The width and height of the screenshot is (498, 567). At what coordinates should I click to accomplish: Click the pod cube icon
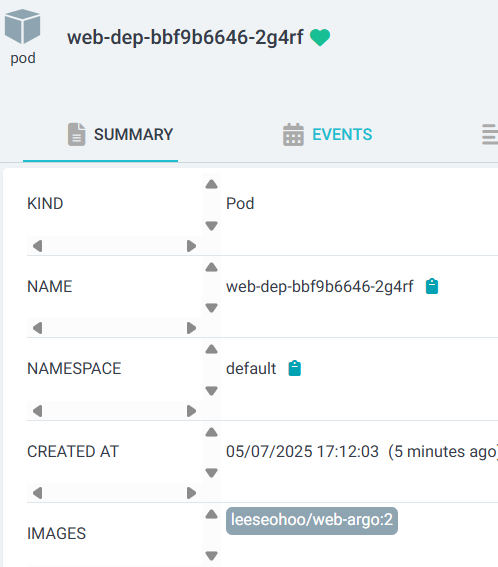(x=22, y=26)
